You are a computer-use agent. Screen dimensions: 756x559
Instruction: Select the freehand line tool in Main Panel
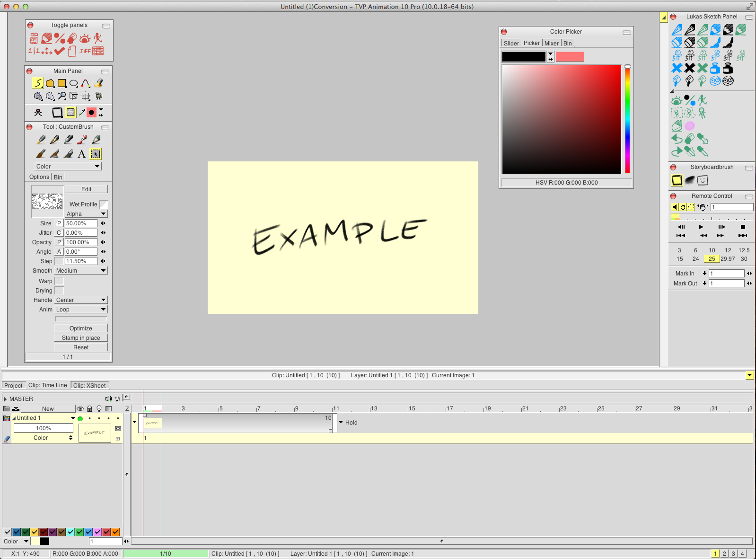click(x=38, y=83)
